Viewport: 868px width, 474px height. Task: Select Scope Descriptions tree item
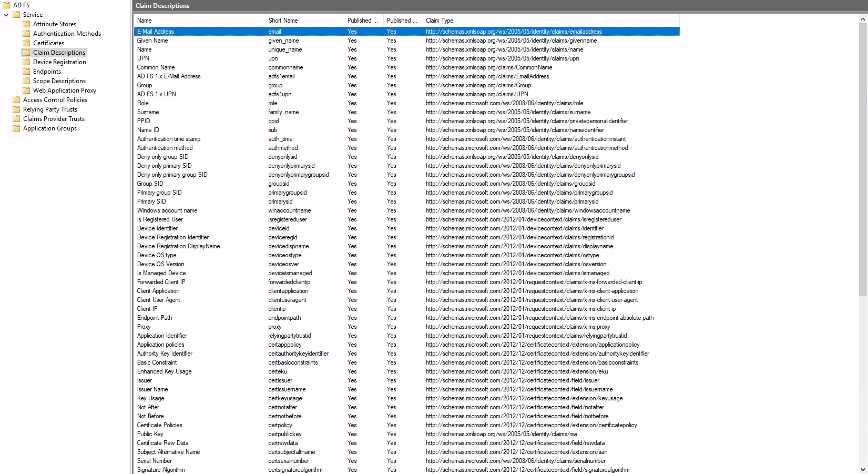[x=59, y=81]
